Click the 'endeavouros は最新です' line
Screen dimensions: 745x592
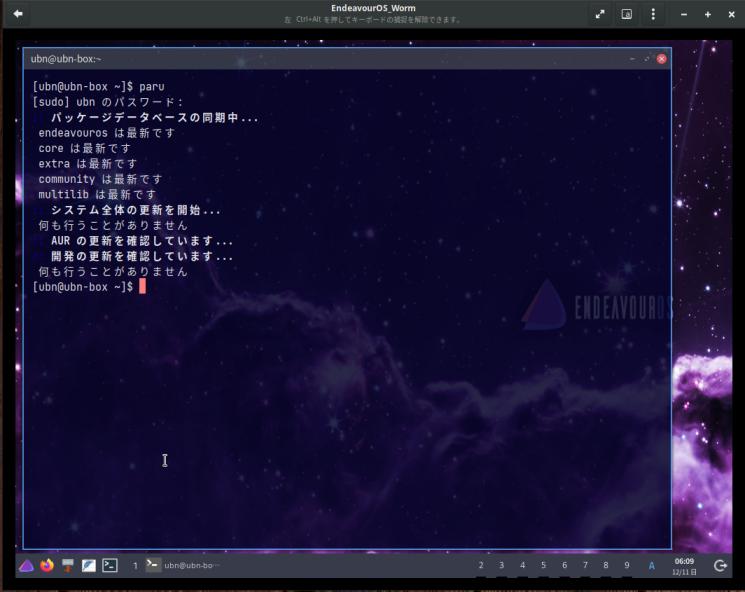[x=106, y=133]
